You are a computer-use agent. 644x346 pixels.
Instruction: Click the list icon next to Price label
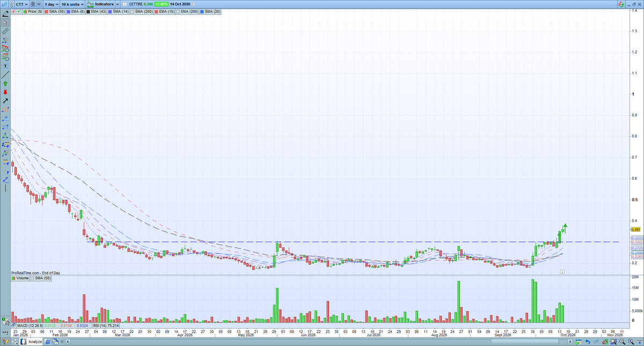point(40,11)
